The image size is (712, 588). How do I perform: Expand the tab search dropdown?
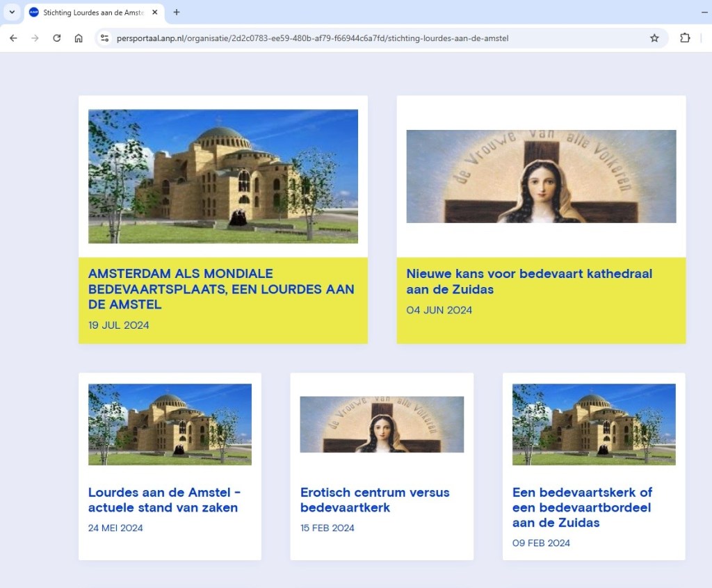(x=12, y=13)
